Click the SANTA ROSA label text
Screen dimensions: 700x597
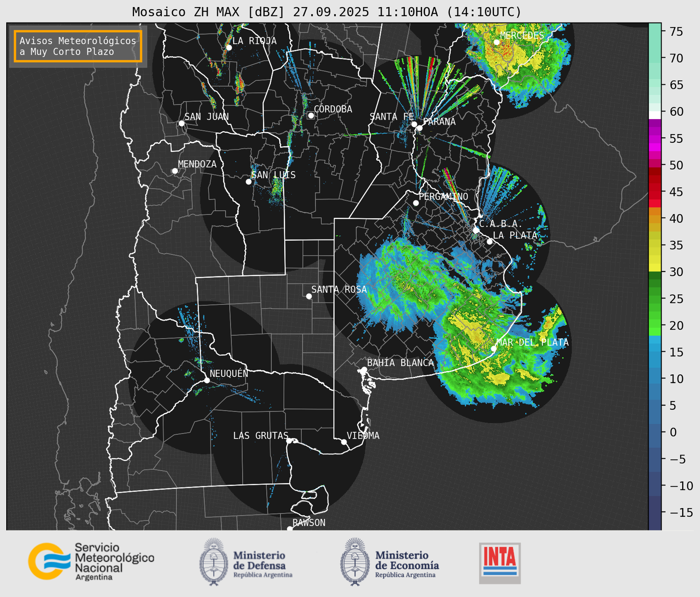point(339,289)
